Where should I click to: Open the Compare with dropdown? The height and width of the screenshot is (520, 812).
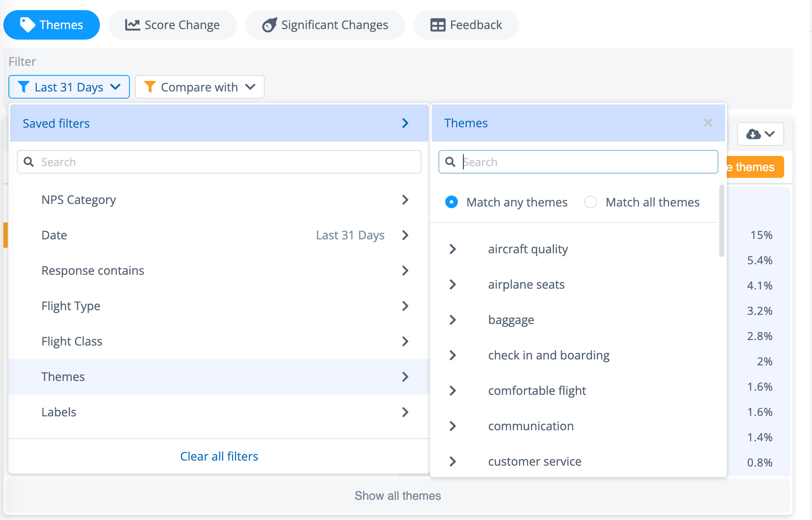[x=200, y=87]
